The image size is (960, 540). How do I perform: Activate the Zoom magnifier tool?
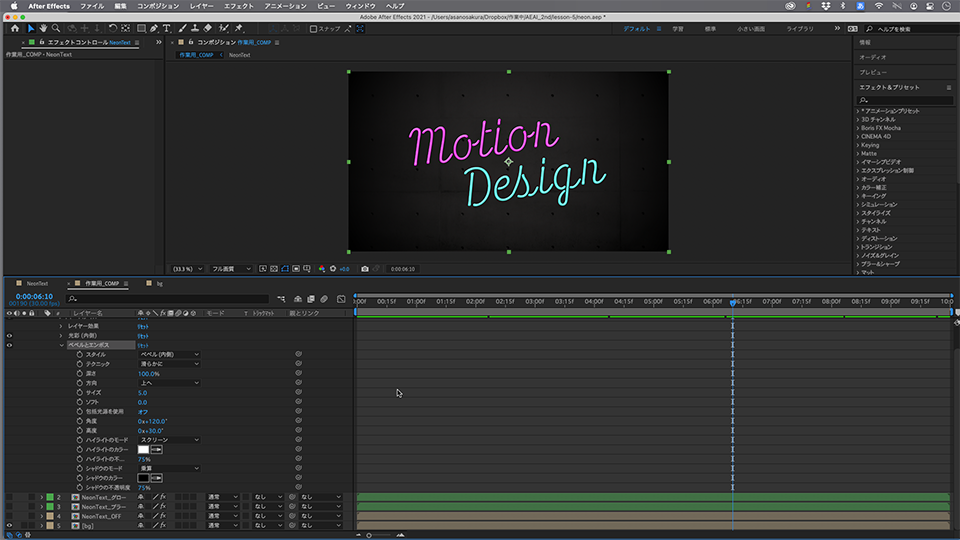coord(56,28)
